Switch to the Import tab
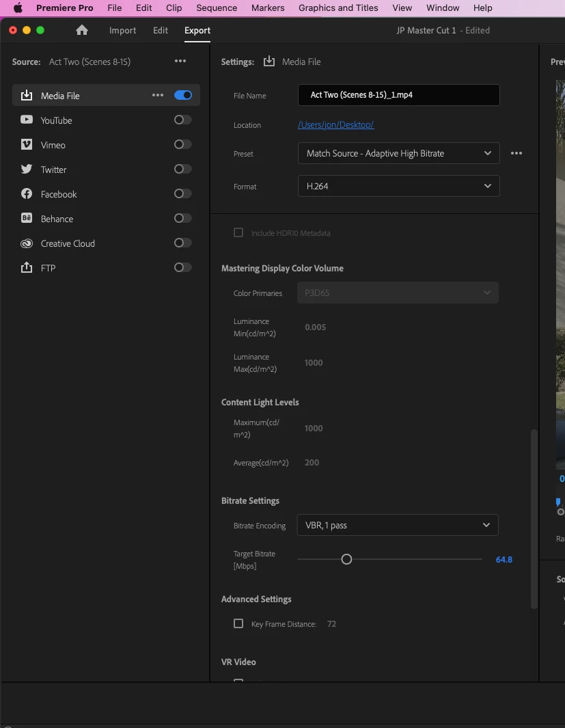Viewport: 565px width, 728px height. [x=122, y=30]
